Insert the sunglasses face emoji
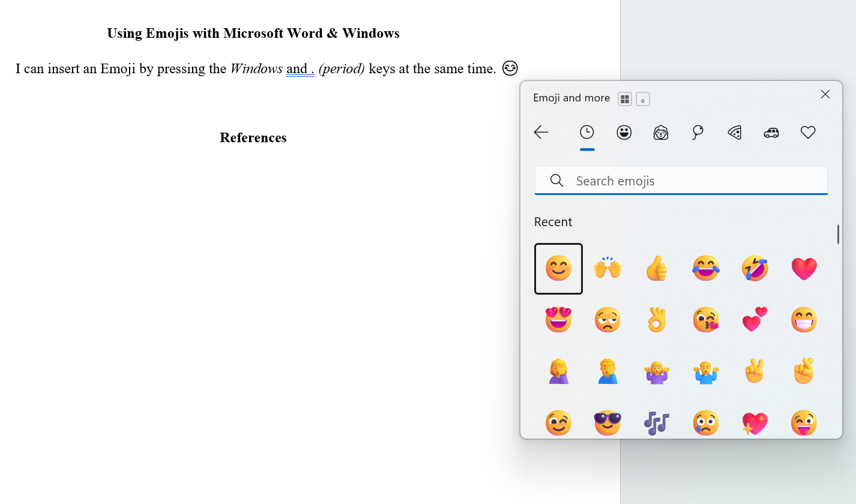 tap(607, 423)
